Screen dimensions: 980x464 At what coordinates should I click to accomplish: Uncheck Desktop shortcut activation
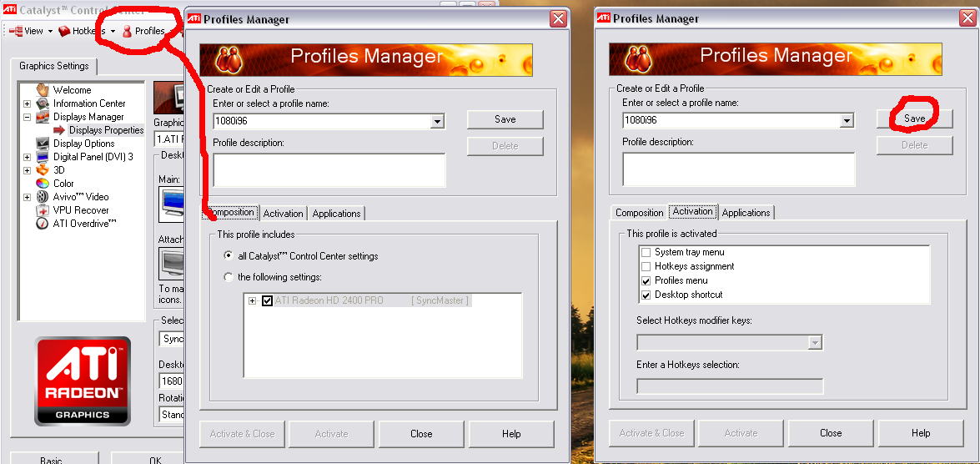tap(646, 295)
